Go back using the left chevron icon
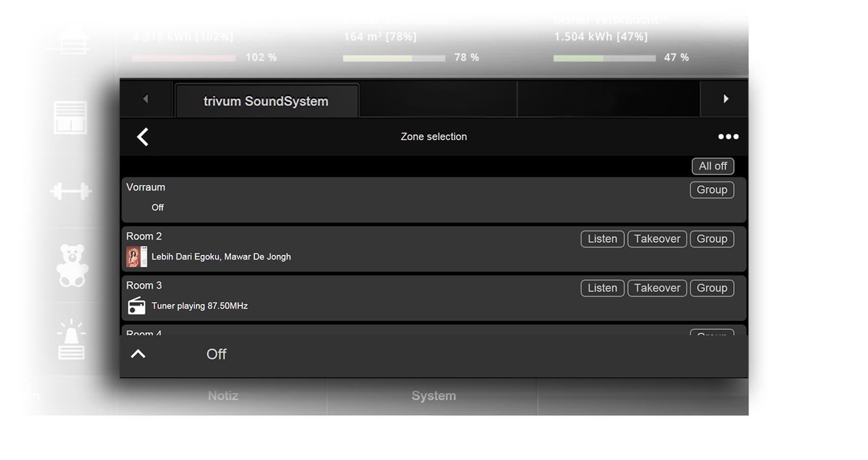Image resolution: width=868 pixels, height=460 pixels. pyautogui.click(x=143, y=137)
